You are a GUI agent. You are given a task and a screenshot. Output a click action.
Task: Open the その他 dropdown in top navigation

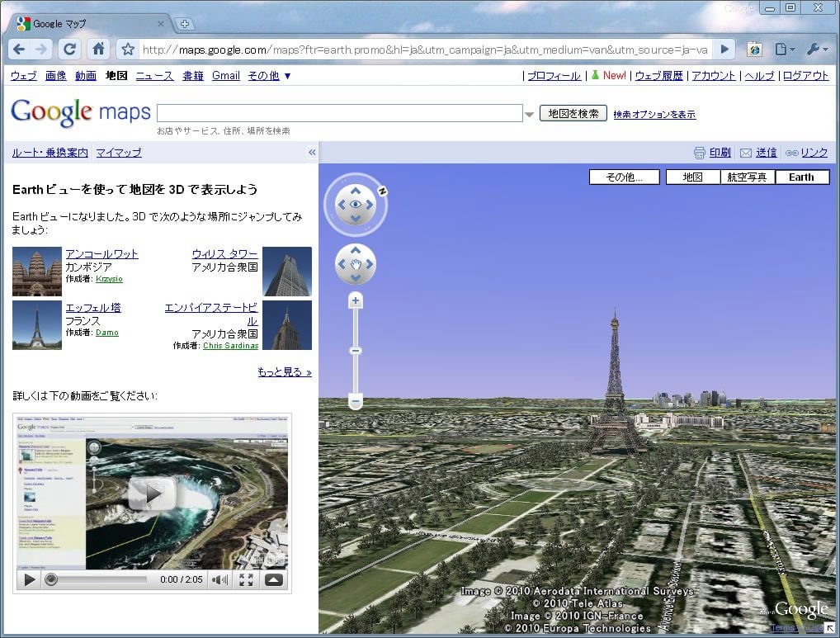tap(269, 76)
